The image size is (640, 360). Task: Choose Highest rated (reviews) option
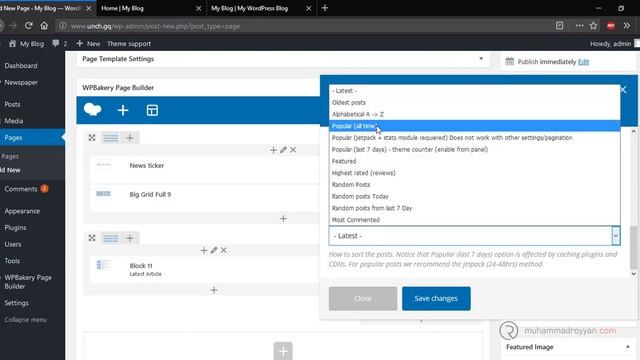[x=474, y=173]
